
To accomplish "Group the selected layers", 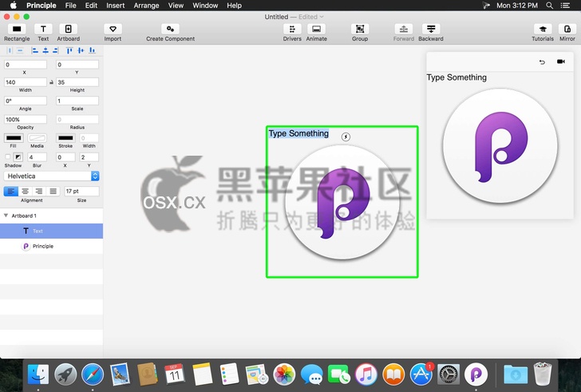I will [x=360, y=30].
